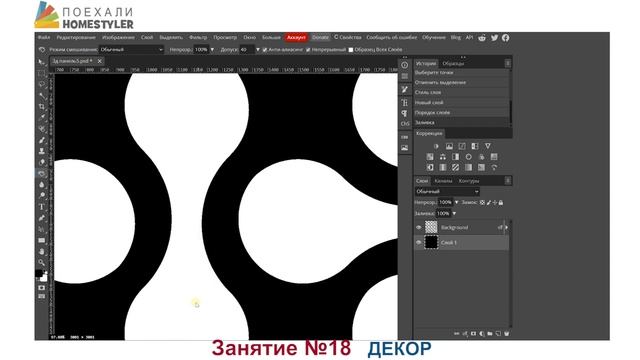640x360 pixels.
Task: Open the Facebook link icon
Action: pos(506,38)
